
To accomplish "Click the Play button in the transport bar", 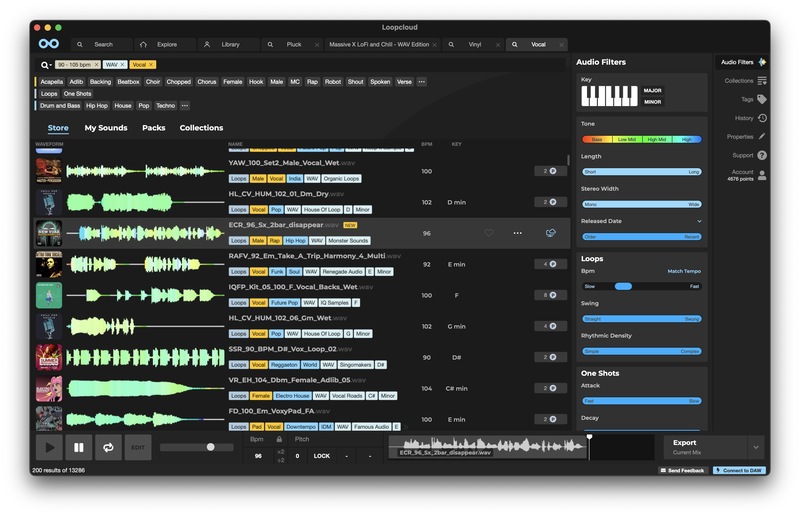I will click(x=48, y=447).
